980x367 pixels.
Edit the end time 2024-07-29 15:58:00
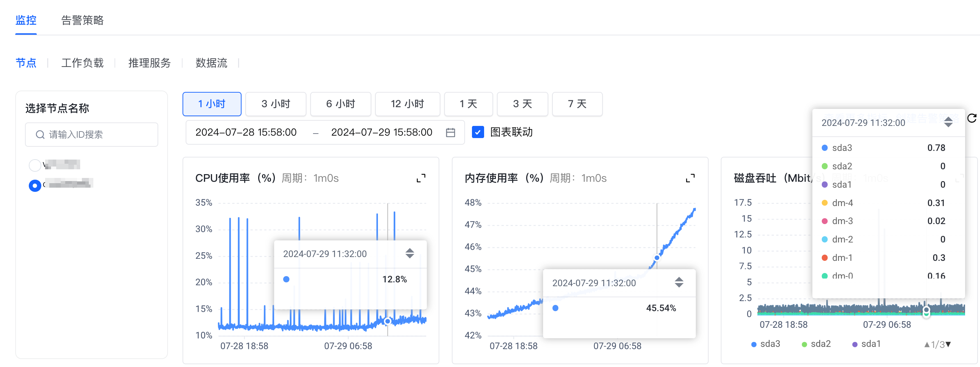[x=382, y=133]
